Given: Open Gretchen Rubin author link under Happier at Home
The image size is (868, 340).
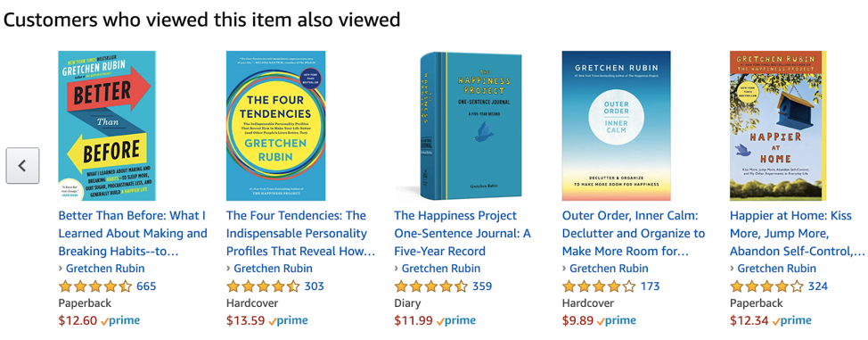Looking at the screenshot, I should 777,269.
